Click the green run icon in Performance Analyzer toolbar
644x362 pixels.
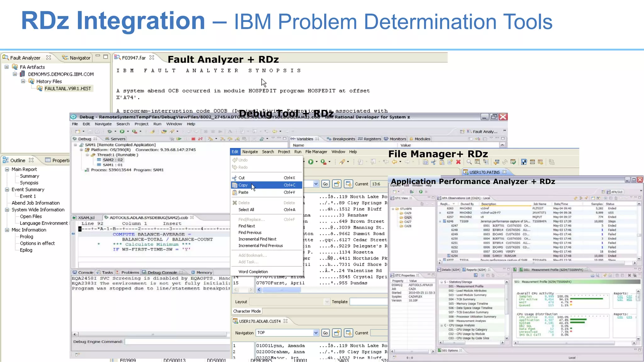pos(420,191)
